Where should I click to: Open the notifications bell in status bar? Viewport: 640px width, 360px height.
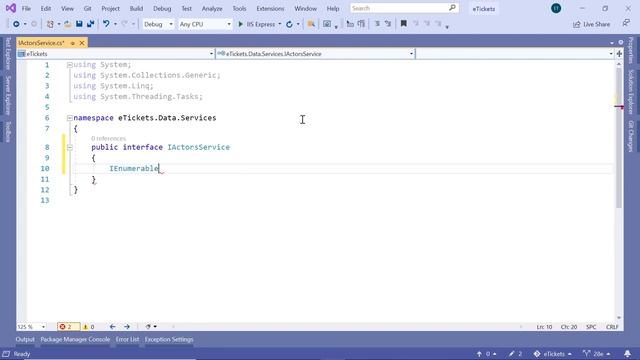(x=627, y=353)
